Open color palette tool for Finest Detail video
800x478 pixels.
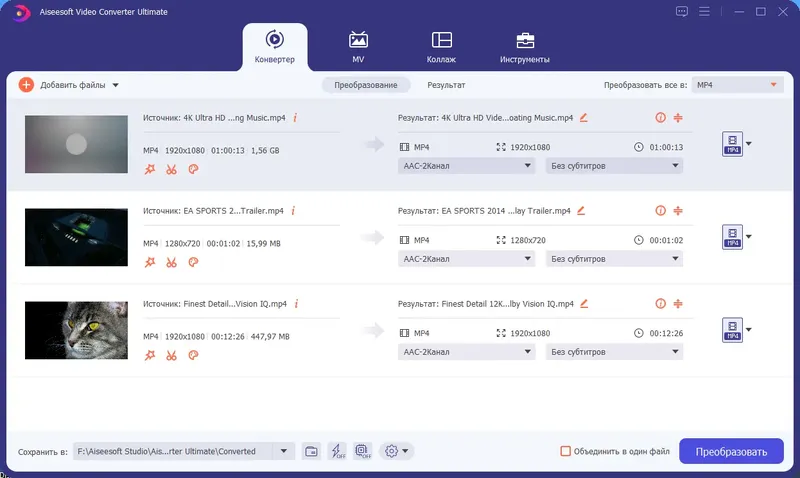tap(193, 355)
